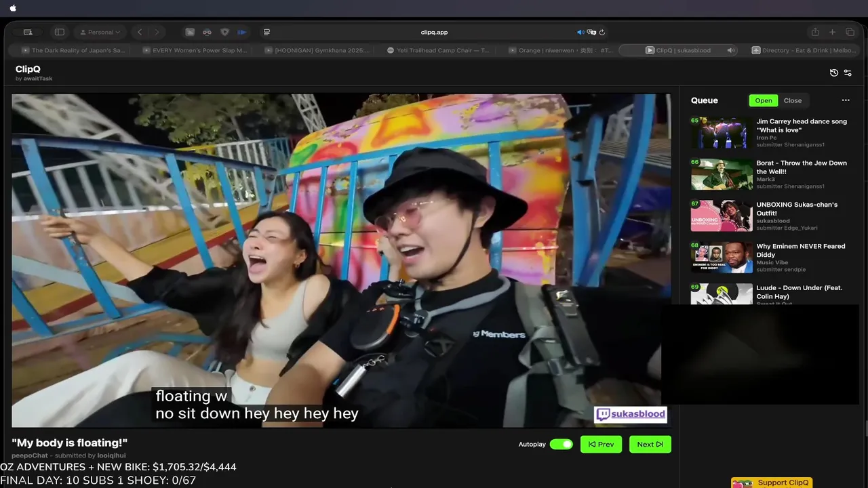This screenshot has width=868, height=488.
Task: Go forward in browser history
Action: coord(157,32)
